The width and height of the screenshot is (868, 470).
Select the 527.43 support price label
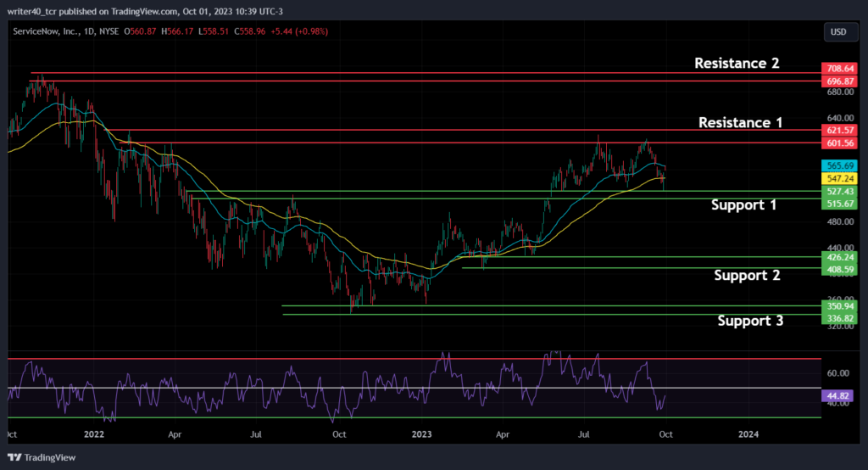pos(840,191)
